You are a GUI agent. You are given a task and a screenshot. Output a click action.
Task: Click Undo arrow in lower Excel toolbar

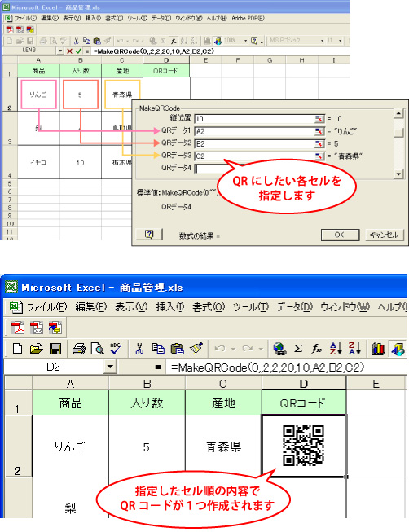pos(220,349)
